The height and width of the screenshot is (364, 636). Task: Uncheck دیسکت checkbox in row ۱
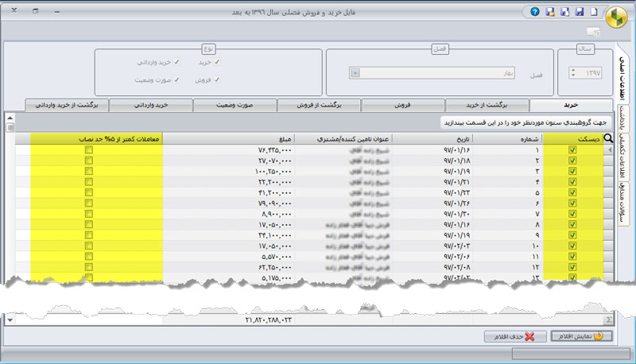[572, 149]
